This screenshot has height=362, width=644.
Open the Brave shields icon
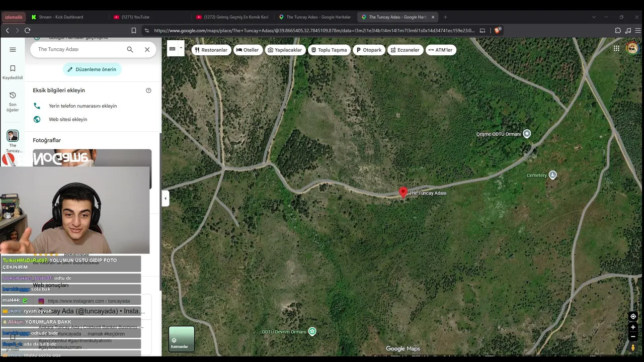coord(497,30)
